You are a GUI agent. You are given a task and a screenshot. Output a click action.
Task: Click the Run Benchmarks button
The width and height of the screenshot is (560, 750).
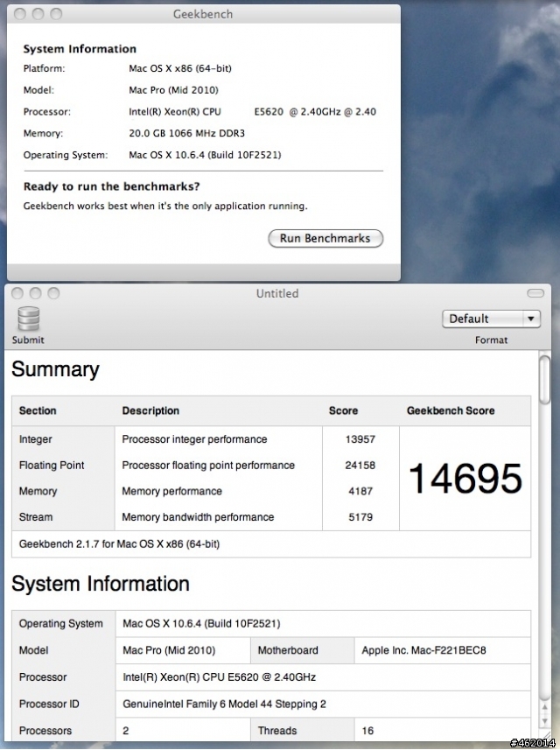pyautogui.click(x=325, y=238)
